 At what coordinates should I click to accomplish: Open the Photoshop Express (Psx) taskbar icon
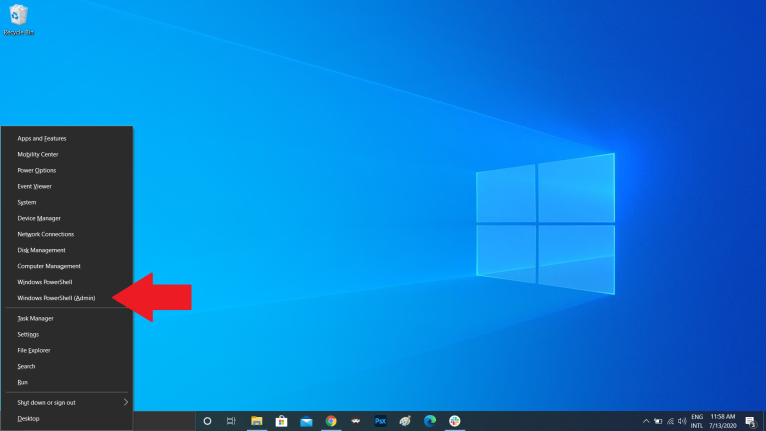point(380,421)
